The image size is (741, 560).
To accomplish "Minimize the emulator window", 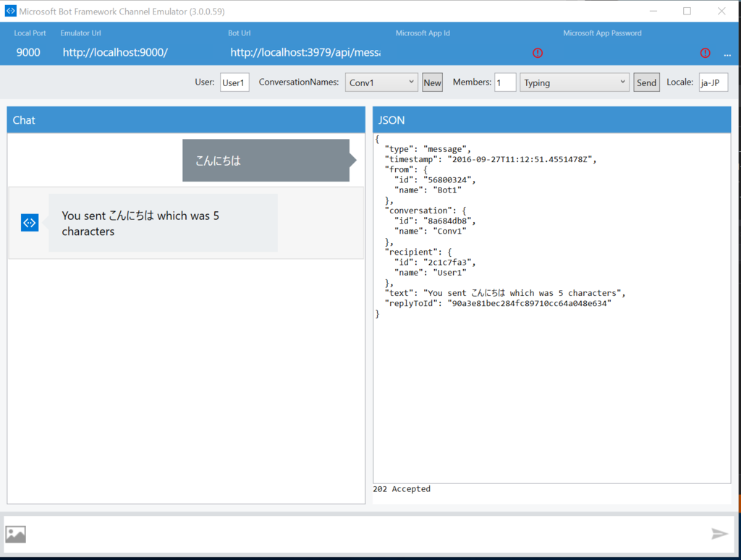I will pyautogui.click(x=653, y=11).
